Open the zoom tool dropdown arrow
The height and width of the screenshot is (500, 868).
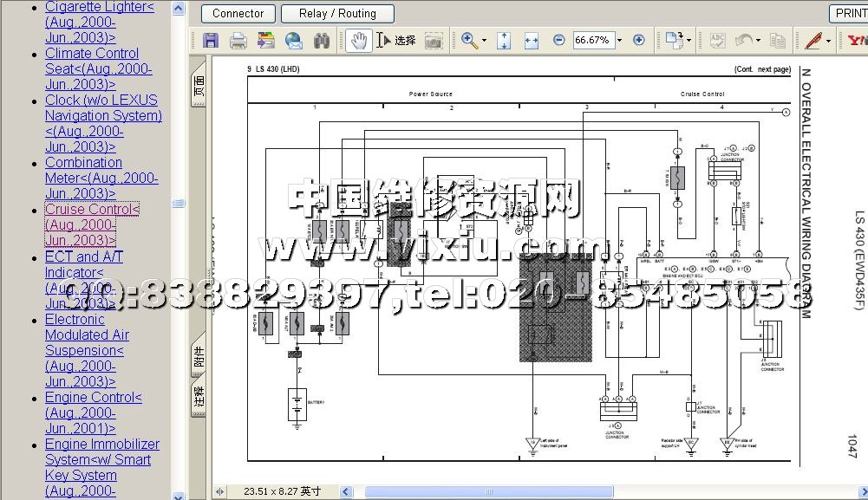click(x=485, y=41)
